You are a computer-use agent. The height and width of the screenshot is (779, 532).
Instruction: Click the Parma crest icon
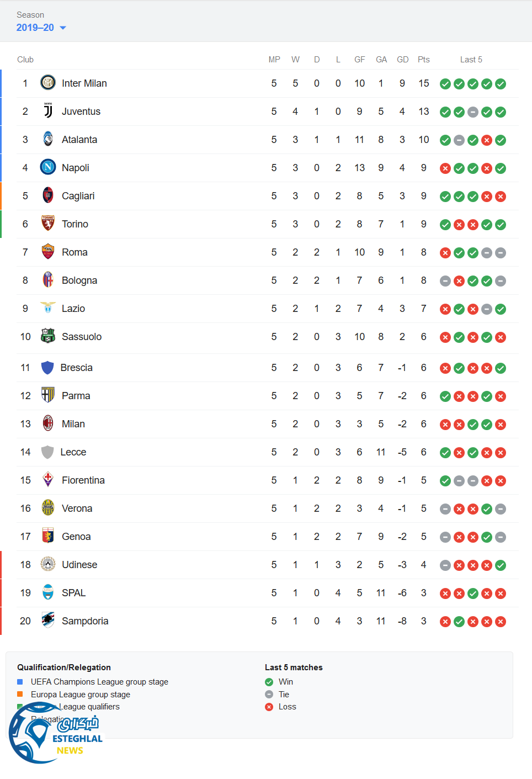pyautogui.click(x=48, y=395)
